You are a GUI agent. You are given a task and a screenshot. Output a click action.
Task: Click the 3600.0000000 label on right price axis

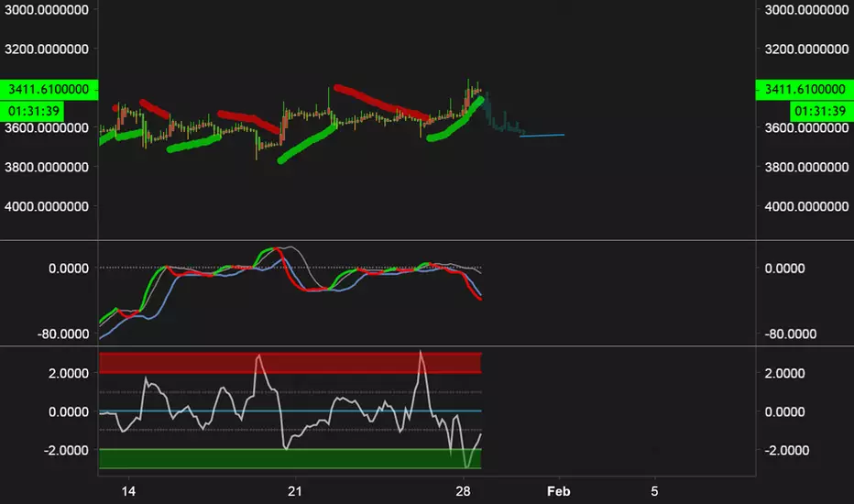click(806, 127)
